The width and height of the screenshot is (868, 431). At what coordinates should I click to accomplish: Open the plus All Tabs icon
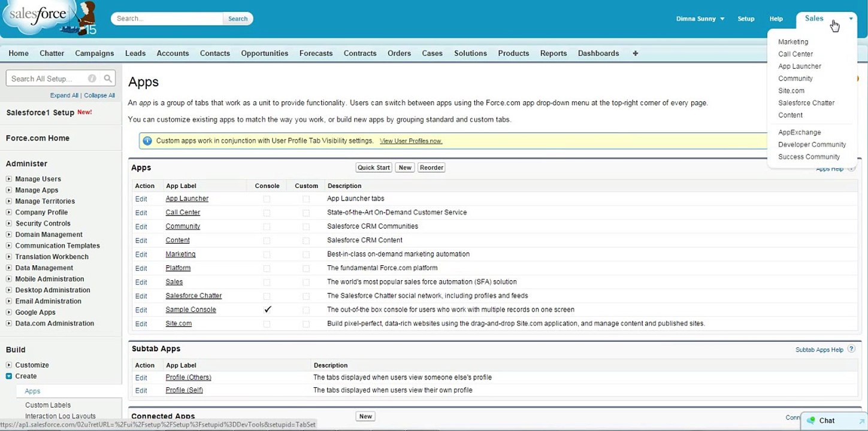tap(635, 53)
